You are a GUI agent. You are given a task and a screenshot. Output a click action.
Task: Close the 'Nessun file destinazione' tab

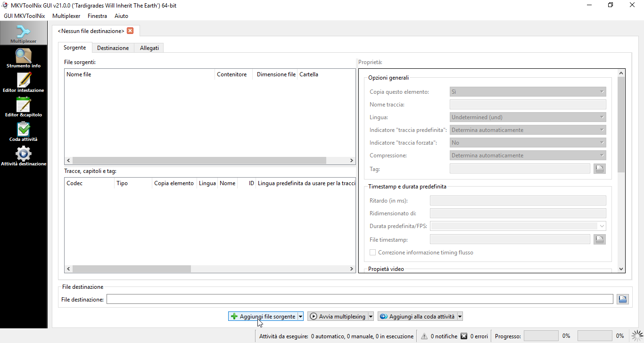[x=130, y=31]
